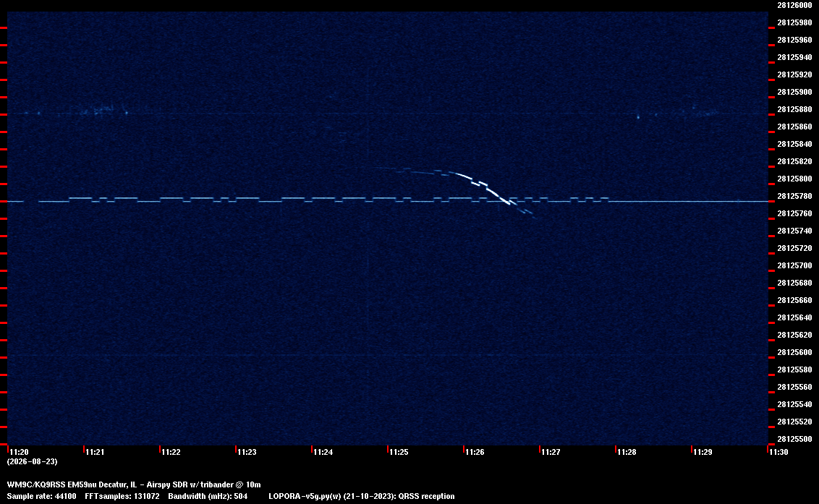Viewport: 819px width, 504px height.
Task: Select the 28125920 frequency label
Action: coord(795,74)
